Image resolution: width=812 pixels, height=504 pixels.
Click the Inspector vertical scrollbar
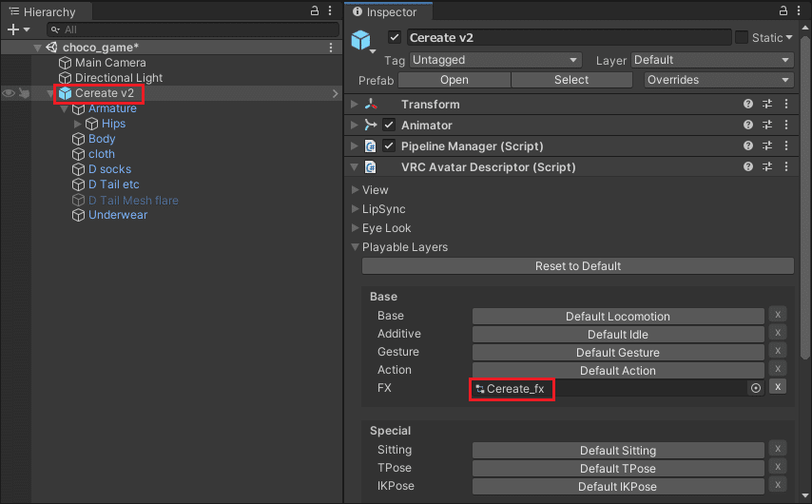coord(804,197)
